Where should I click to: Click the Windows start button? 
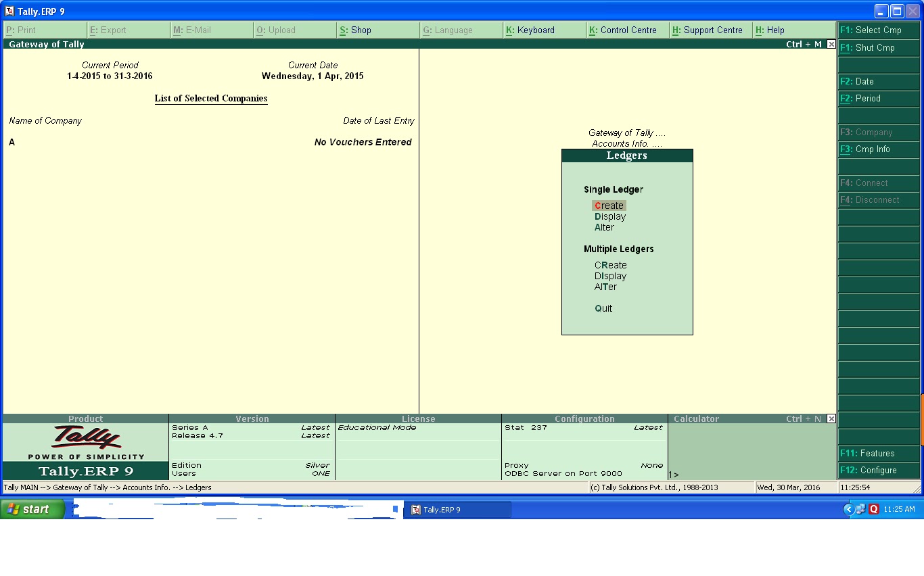(32, 509)
